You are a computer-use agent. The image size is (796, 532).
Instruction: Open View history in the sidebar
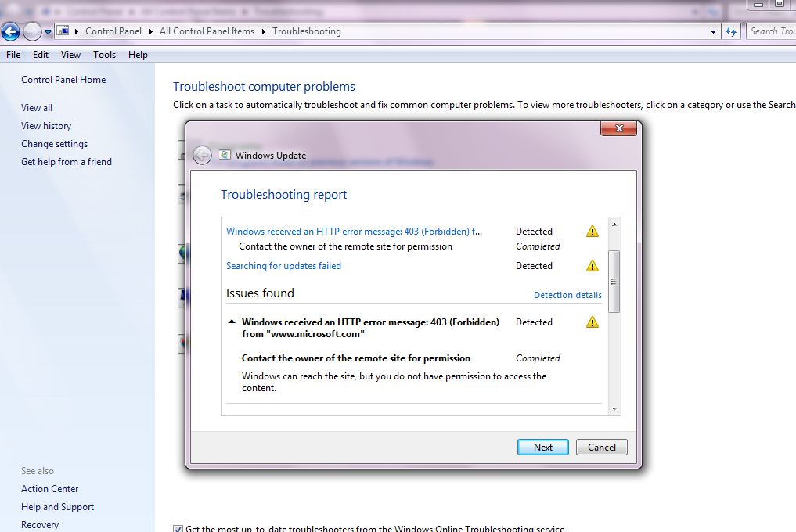tap(46, 126)
